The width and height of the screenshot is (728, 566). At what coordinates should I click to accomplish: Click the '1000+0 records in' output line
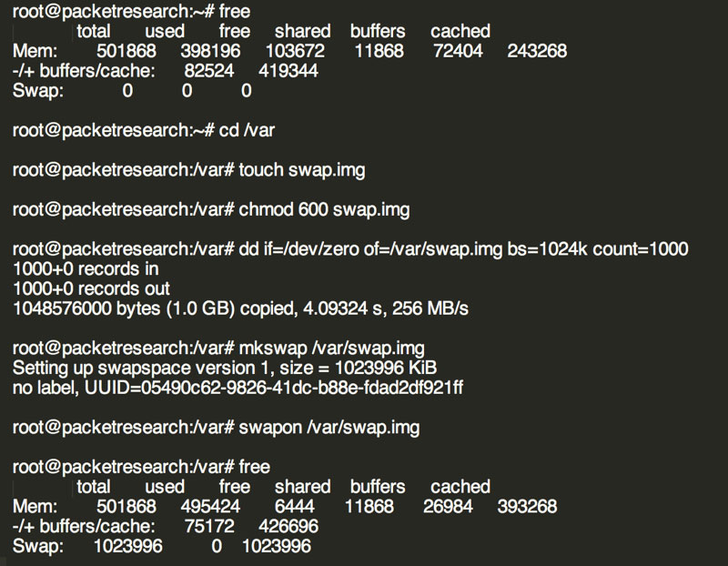(86, 269)
